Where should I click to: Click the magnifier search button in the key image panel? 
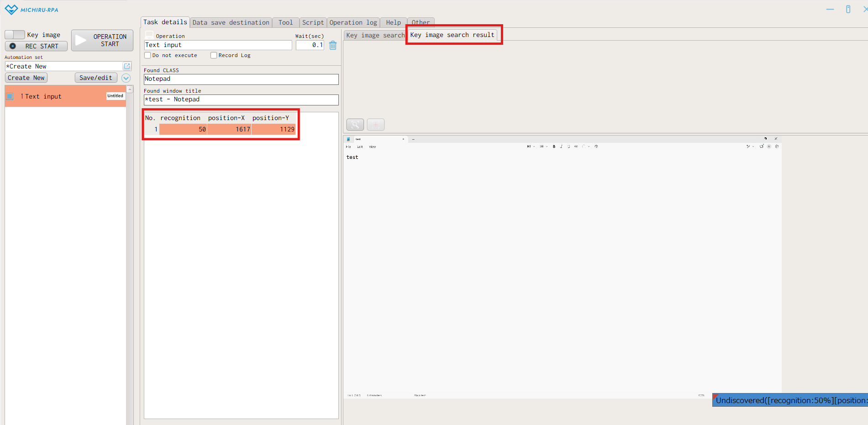[355, 125]
